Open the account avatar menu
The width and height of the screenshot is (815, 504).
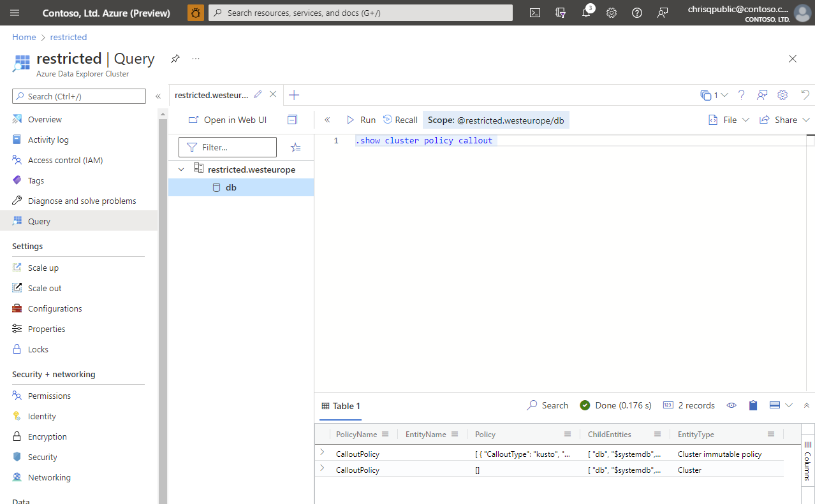tap(802, 13)
